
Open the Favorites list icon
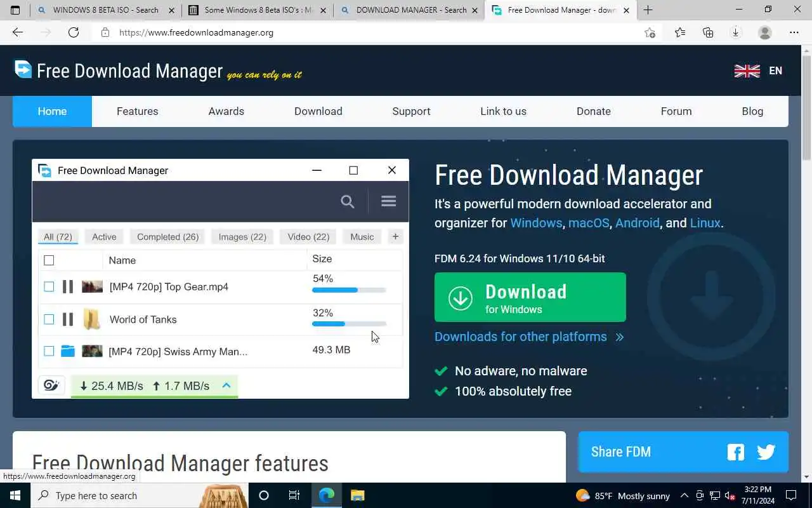pos(680,32)
